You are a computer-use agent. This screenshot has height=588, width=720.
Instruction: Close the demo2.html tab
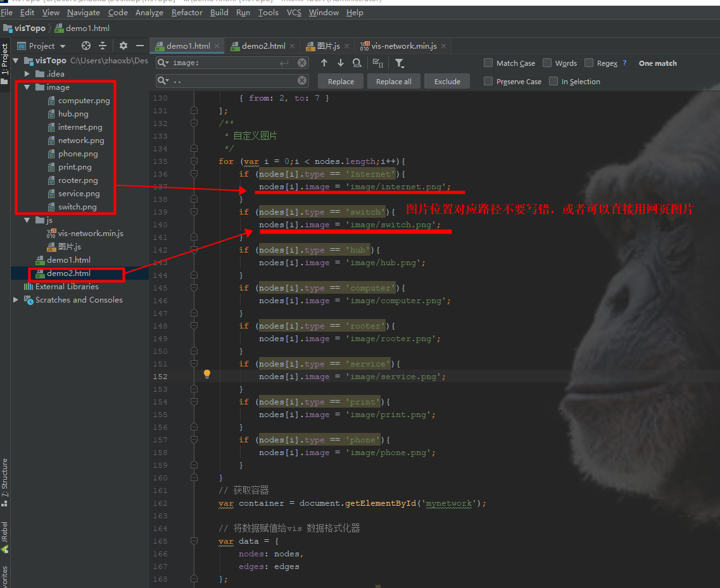pyautogui.click(x=292, y=46)
